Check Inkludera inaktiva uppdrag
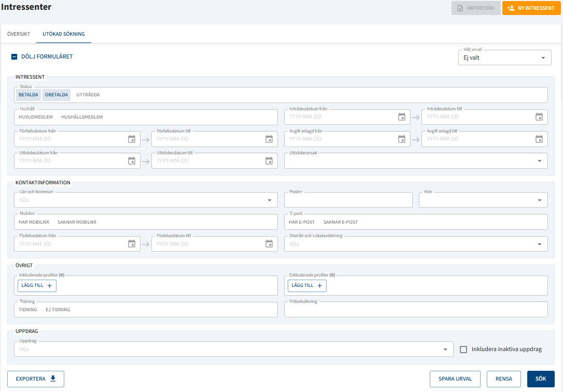The height and width of the screenshot is (392, 563). tap(463, 350)
